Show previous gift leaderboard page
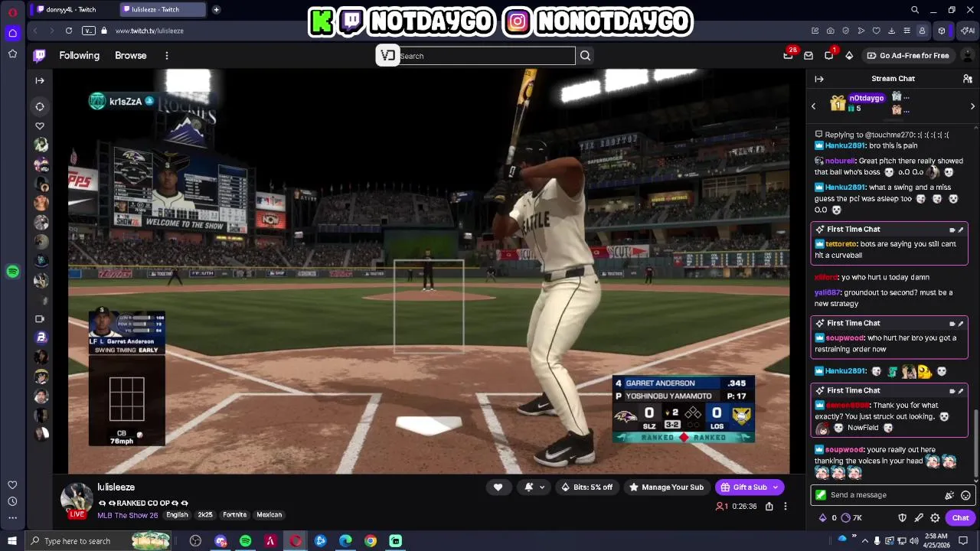980x551 pixels. coord(813,106)
